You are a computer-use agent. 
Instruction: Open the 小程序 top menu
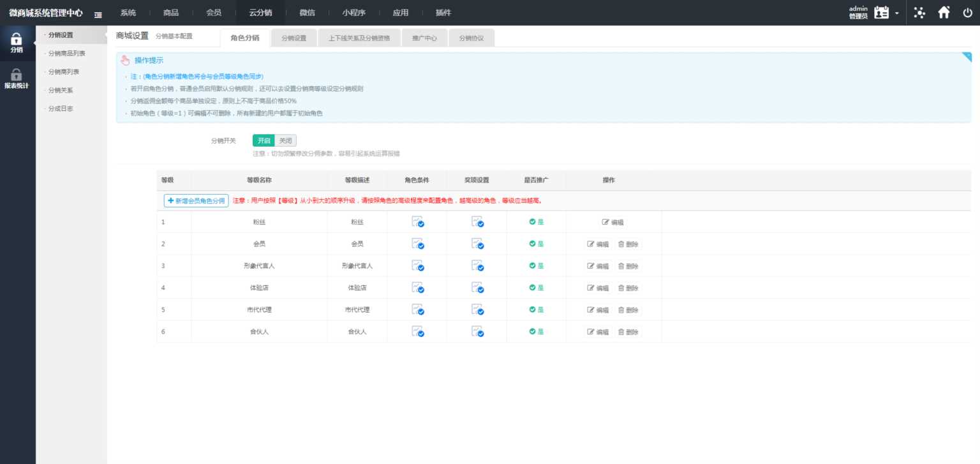tap(353, 13)
